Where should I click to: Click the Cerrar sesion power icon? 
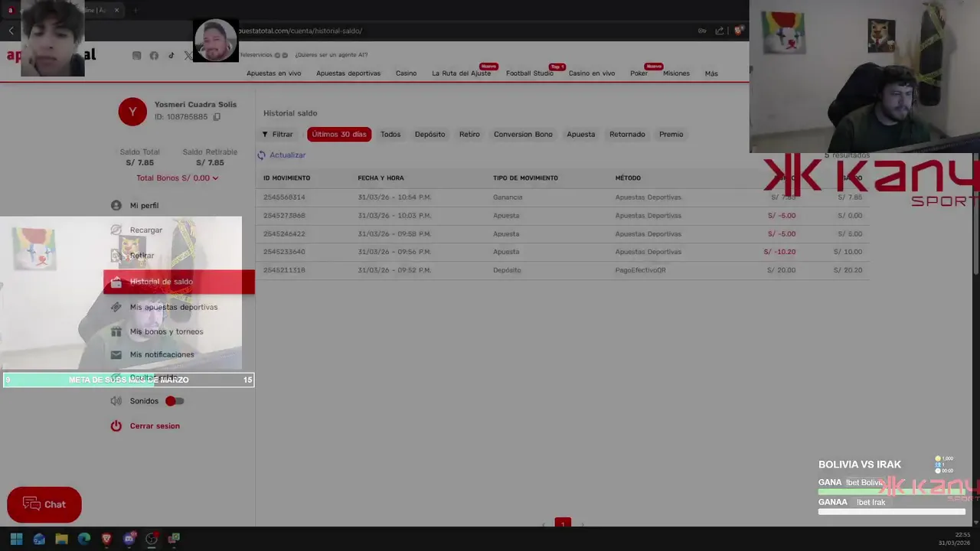[116, 425]
